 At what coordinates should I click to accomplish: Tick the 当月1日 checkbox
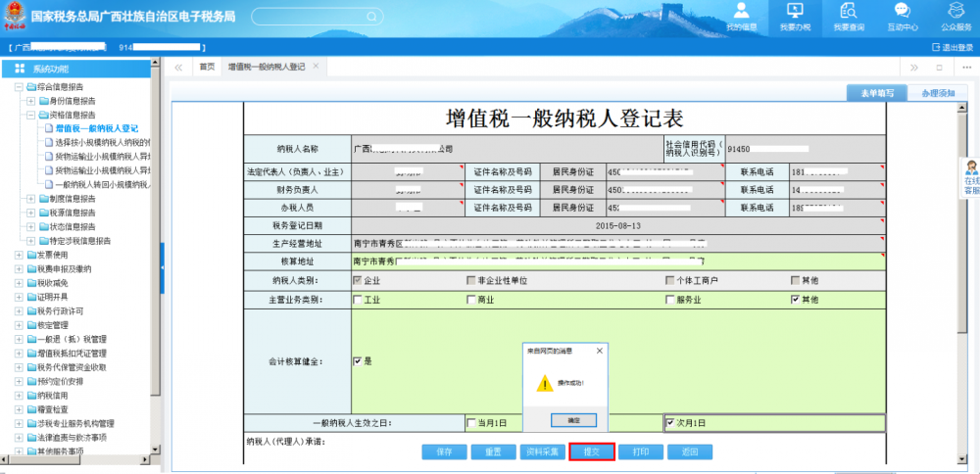coord(471,423)
